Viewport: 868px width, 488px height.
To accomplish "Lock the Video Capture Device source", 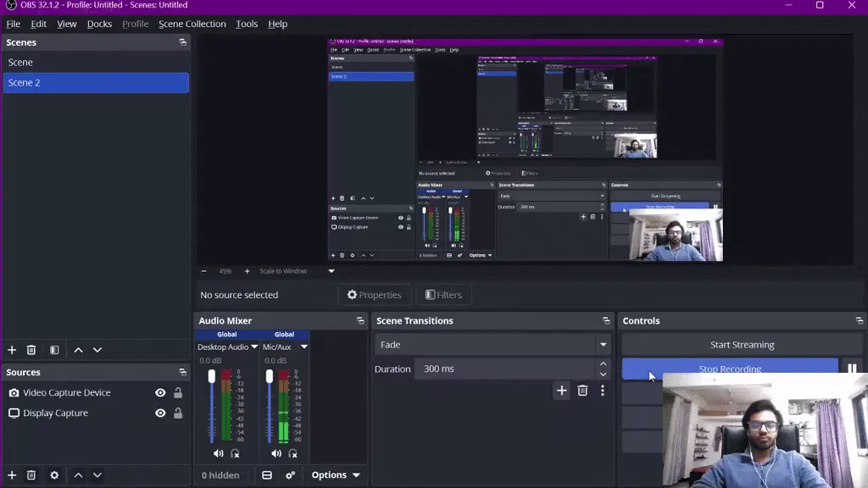I will 178,392.
